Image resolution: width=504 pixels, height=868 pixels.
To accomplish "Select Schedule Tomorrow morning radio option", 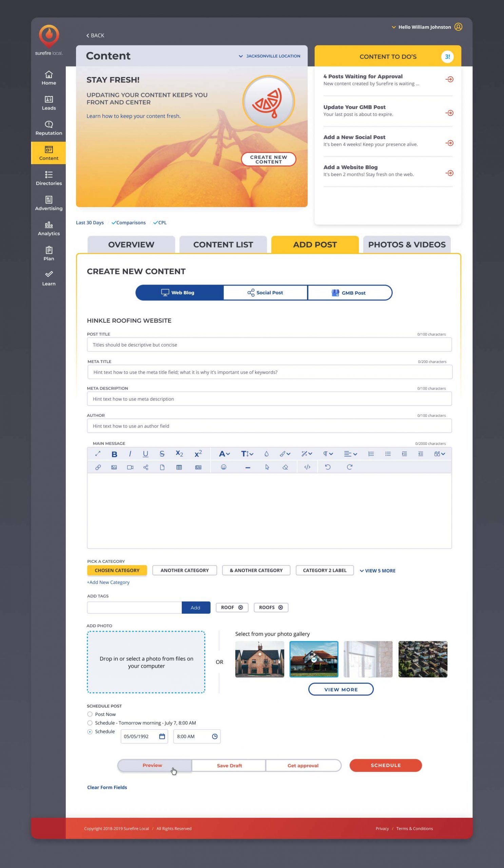I will [90, 723].
